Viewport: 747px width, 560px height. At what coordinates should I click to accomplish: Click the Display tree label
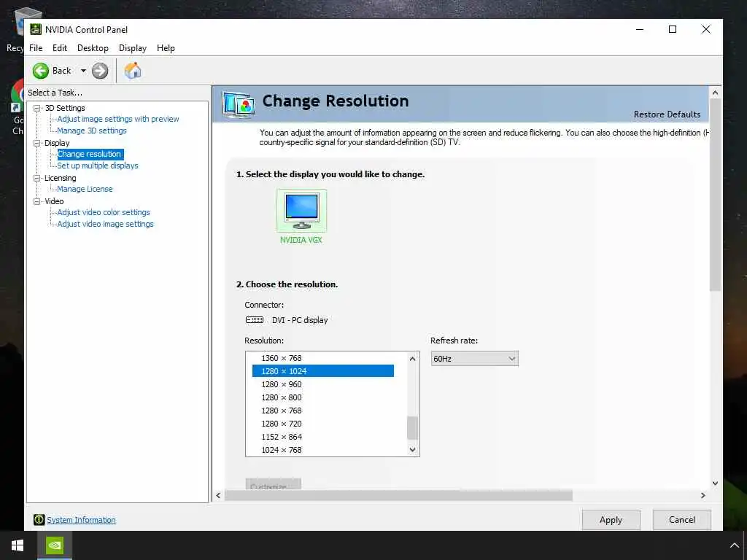[x=57, y=143]
